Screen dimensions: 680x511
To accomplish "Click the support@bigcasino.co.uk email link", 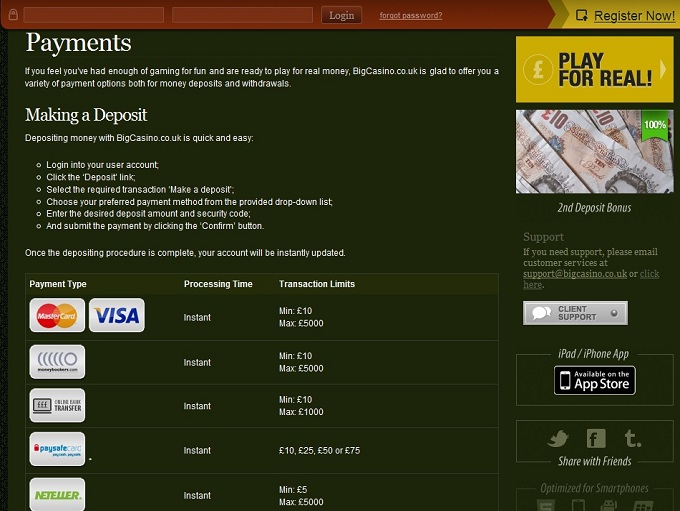I will [x=575, y=273].
